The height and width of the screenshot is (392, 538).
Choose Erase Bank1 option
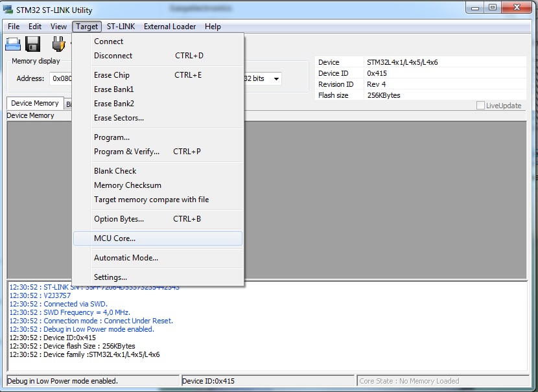click(158, 89)
